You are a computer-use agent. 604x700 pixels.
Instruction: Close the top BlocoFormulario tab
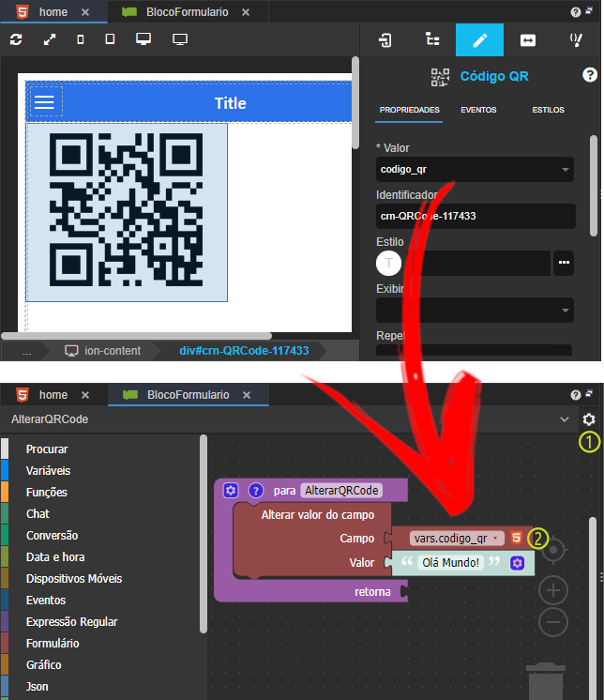point(246,12)
